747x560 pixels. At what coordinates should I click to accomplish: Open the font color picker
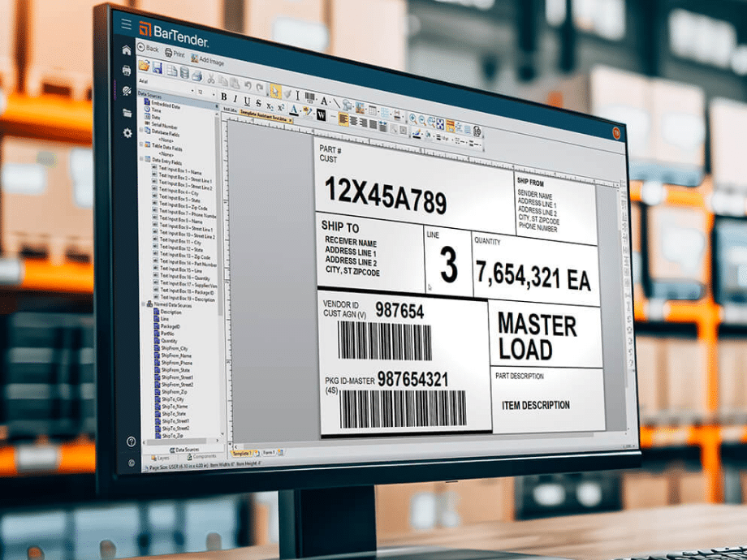point(294,110)
